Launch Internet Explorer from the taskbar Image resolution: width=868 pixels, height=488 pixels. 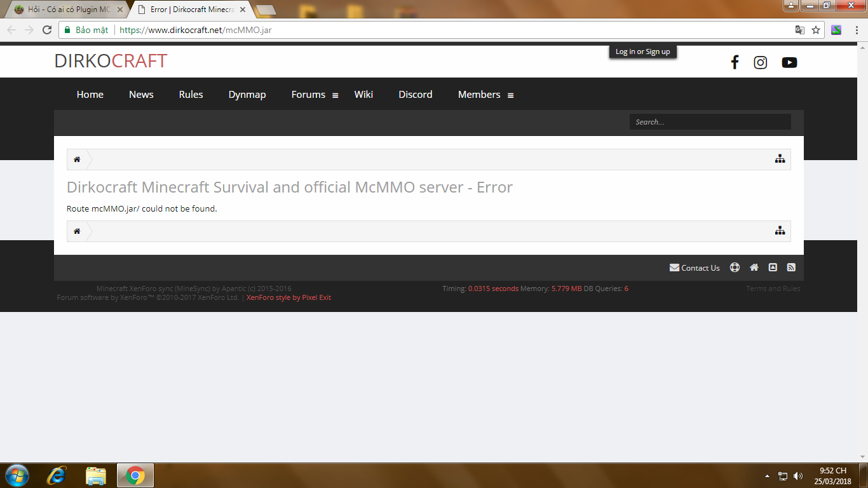click(58, 475)
